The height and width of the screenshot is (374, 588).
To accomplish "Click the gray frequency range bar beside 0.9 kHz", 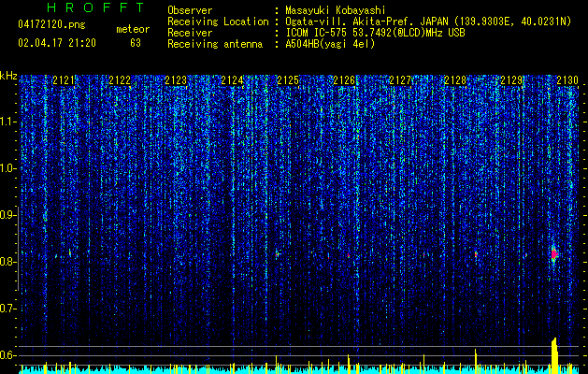I will point(18,248).
